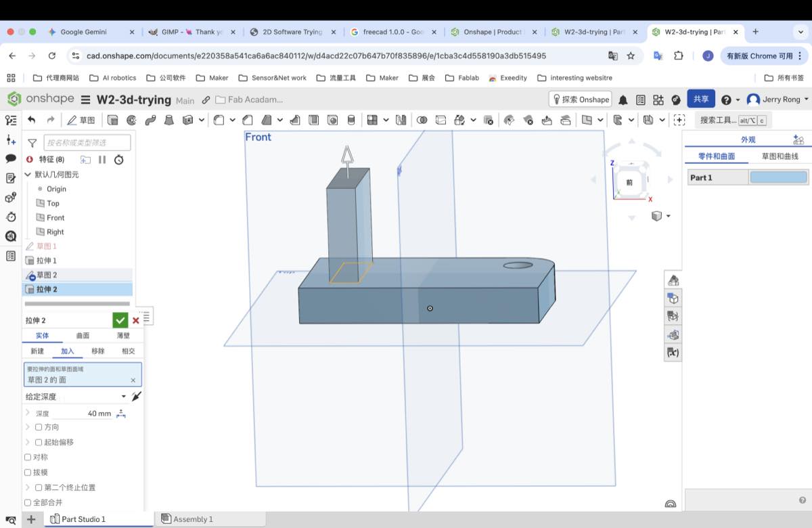
Task: Cancel 拉伸 2 with the red X
Action: click(136, 320)
